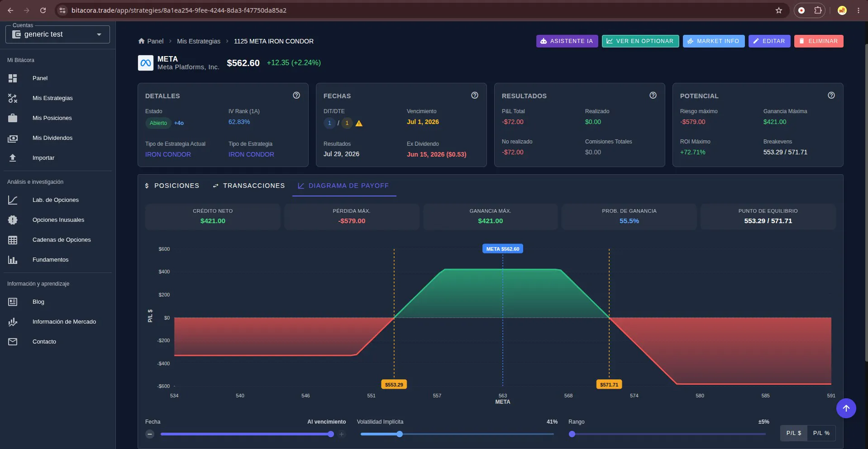Click the Fundamentos bar chart icon
This screenshot has height=449, width=868.
pos(13,260)
